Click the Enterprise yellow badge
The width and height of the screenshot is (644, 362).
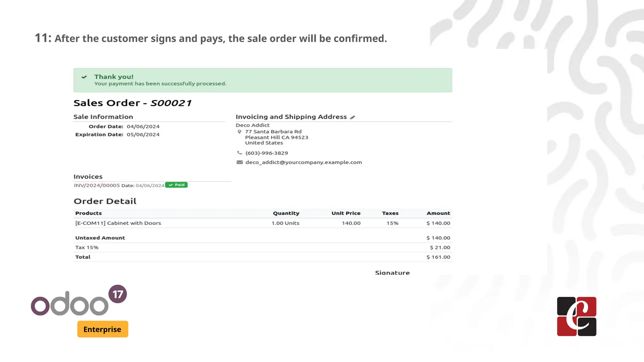(x=103, y=329)
